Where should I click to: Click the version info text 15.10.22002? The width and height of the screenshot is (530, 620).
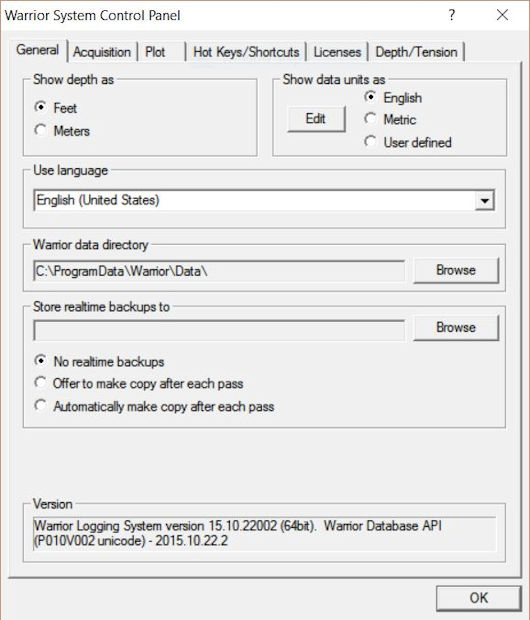click(243, 526)
